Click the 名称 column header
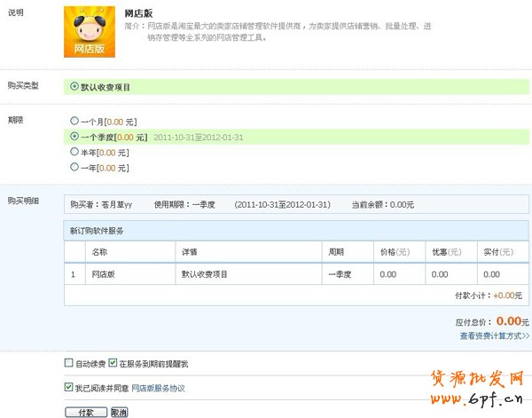The height and width of the screenshot is (418, 532). [x=100, y=252]
